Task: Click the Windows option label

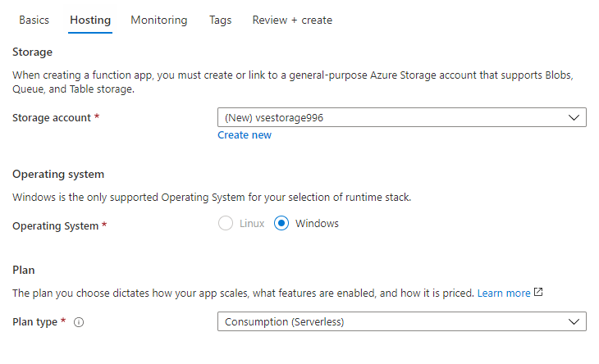Action: [x=317, y=223]
